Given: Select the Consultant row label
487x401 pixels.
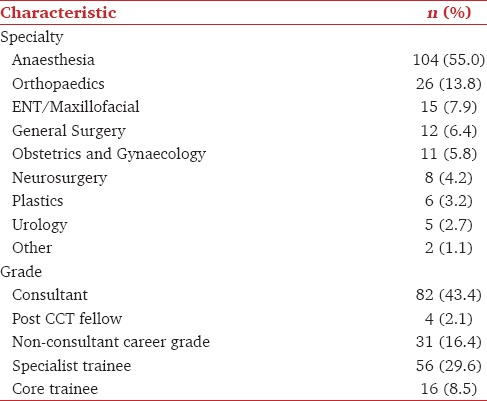Looking at the screenshot, I should (50, 295).
